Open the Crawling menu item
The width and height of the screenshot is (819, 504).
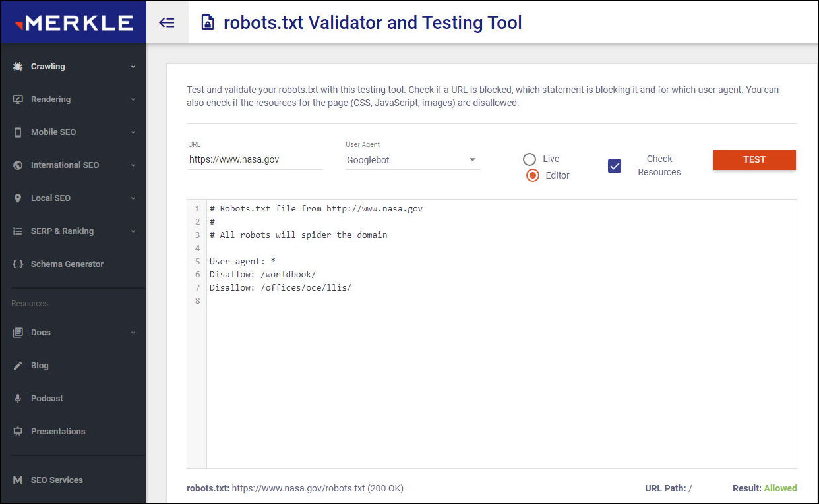point(73,67)
